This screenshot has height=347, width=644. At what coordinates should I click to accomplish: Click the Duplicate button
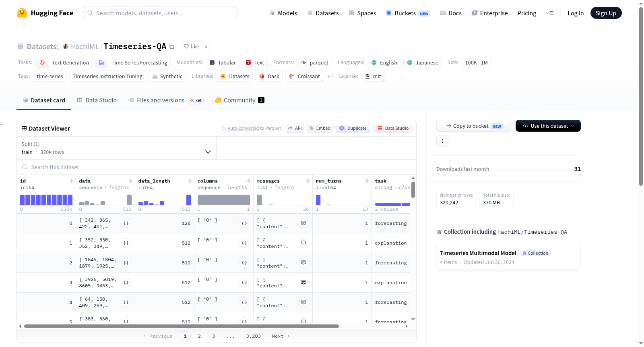353,128
